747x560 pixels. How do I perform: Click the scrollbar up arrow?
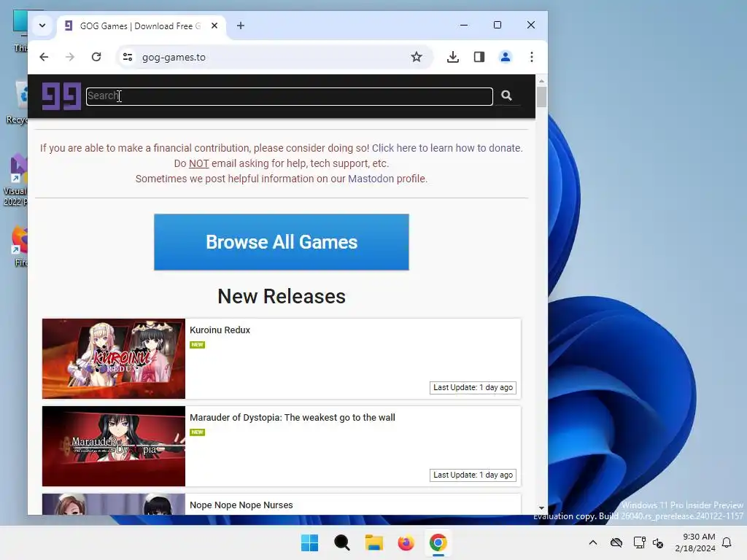coord(541,81)
